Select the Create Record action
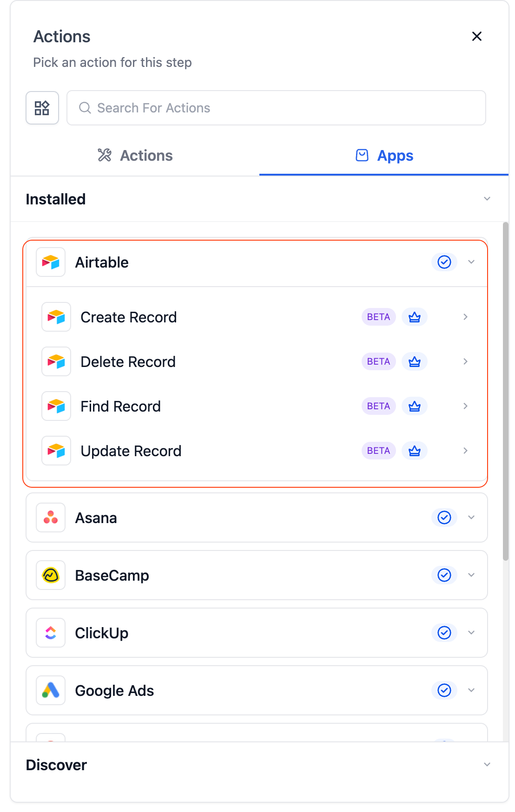515x812 pixels. pos(257,317)
